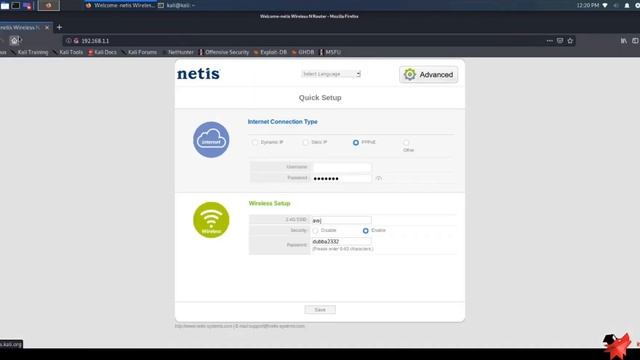
Task: Open the network indicator in system tray
Action: [605, 5]
